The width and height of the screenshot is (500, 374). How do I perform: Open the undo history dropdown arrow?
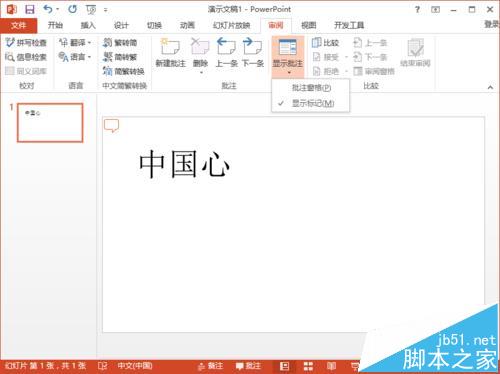point(58,9)
